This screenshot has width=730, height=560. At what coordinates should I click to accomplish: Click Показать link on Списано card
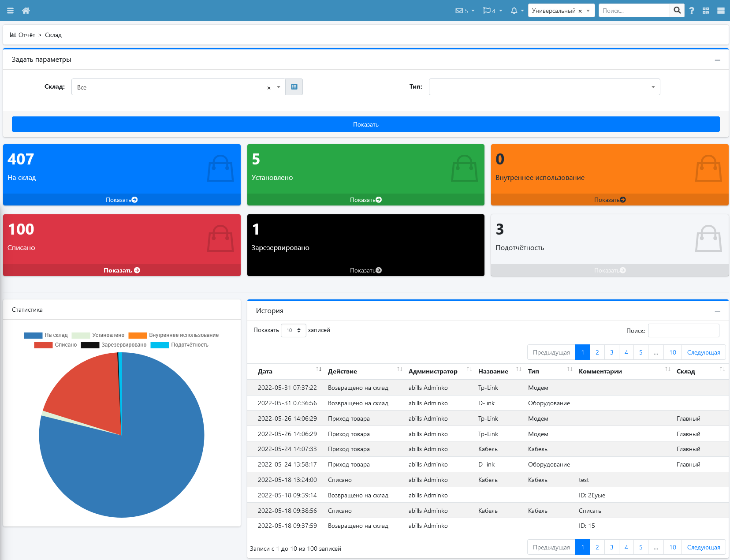[x=122, y=270]
